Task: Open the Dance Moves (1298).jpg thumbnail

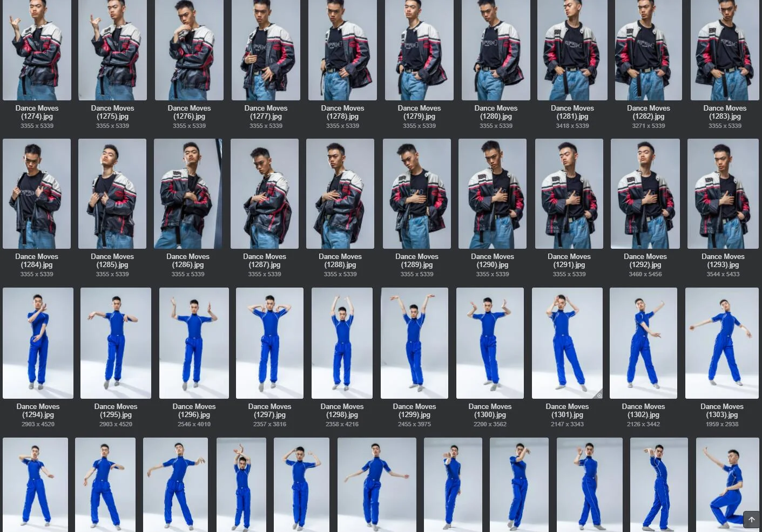Action: point(342,343)
